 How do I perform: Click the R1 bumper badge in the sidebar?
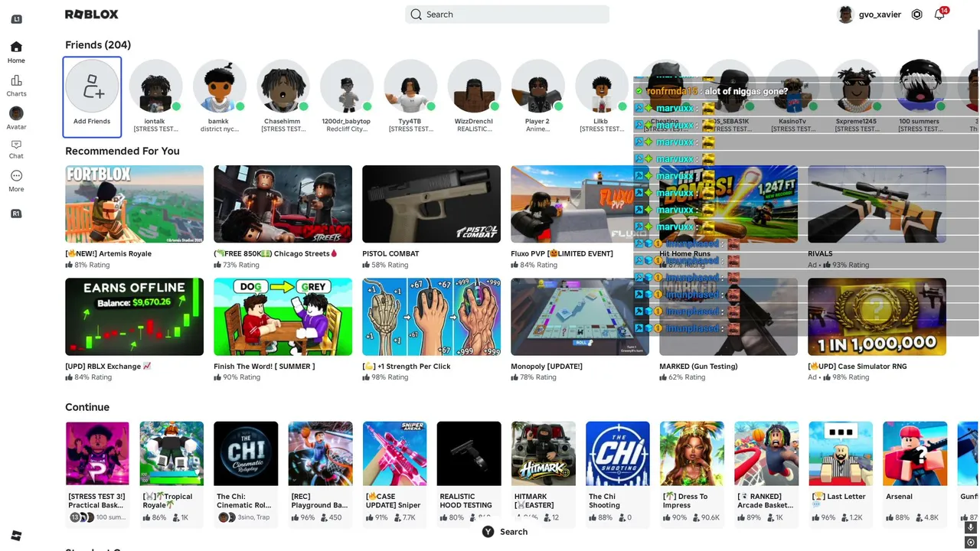(16, 214)
